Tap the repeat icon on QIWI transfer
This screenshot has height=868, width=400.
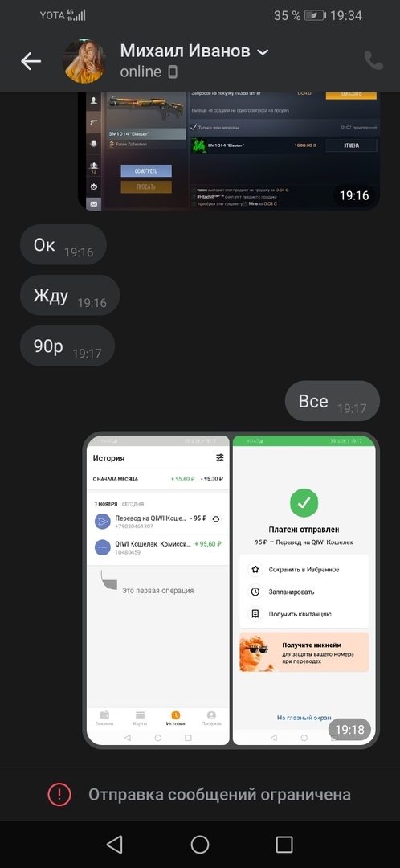pyautogui.click(x=216, y=518)
